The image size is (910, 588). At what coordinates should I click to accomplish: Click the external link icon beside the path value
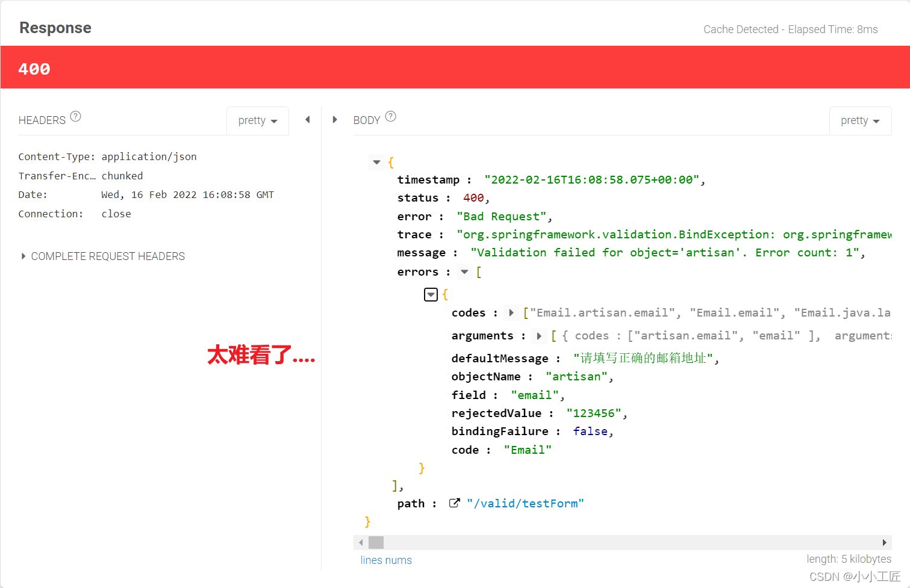(x=455, y=503)
